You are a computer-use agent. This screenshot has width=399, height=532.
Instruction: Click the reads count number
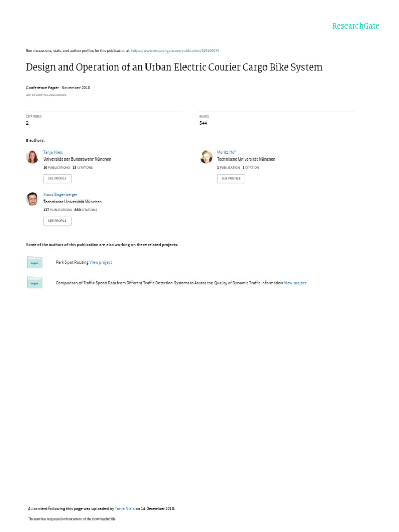(203, 123)
